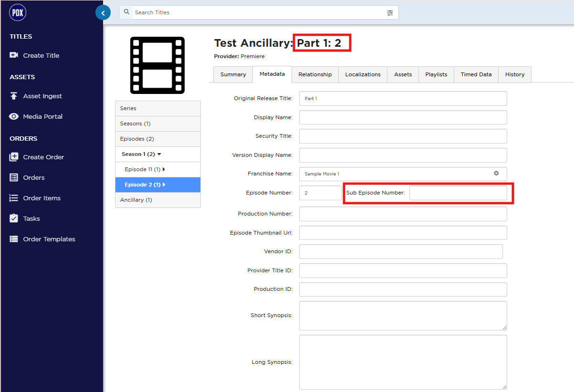Switch to the Summary tab
574x392 pixels.
[x=233, y=74]
